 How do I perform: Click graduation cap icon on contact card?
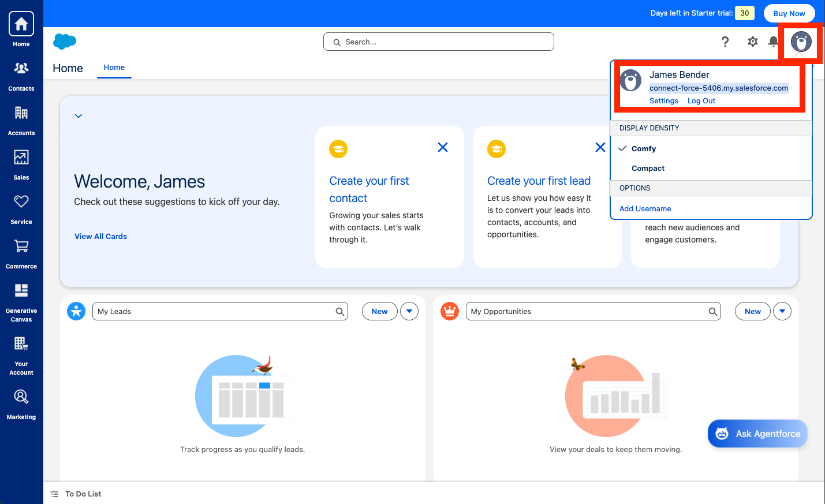pyautogui.click(x=338, y=149)
